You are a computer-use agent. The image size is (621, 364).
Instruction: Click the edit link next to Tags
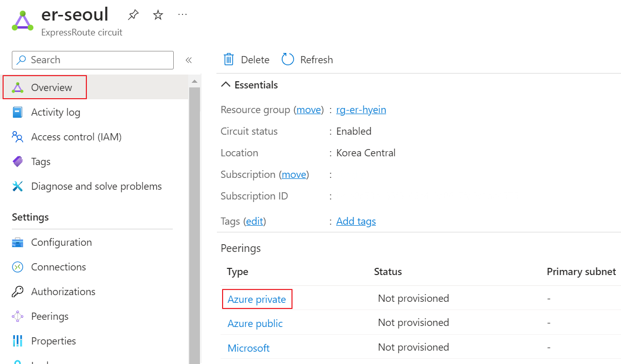[254, 221]
